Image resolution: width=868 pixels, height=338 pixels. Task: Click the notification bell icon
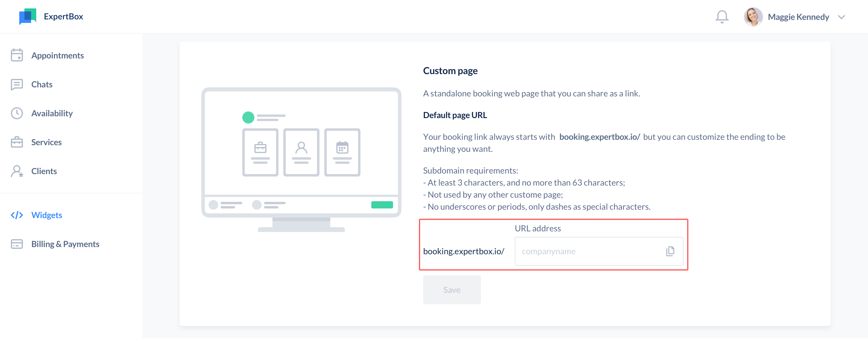722,17
